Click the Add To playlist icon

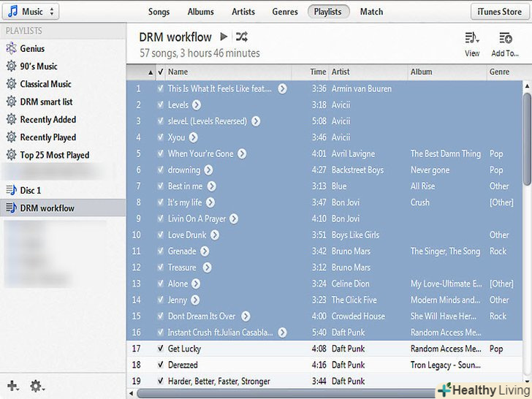[x=505, y=39]
